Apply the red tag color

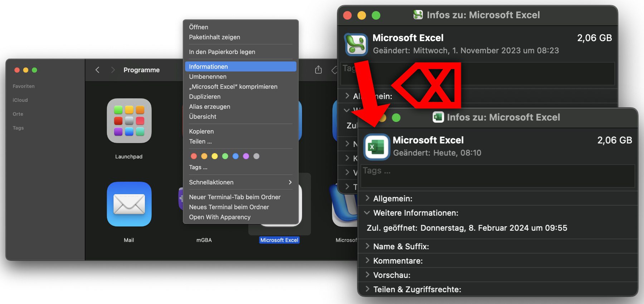point(194,156)
